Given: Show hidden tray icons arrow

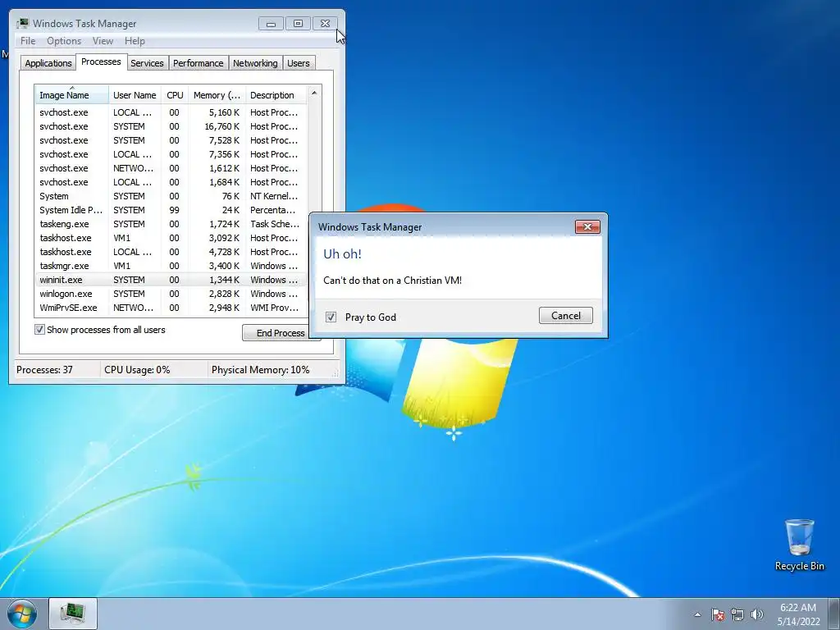Looking at the screenshot, I should pos(697,614).
